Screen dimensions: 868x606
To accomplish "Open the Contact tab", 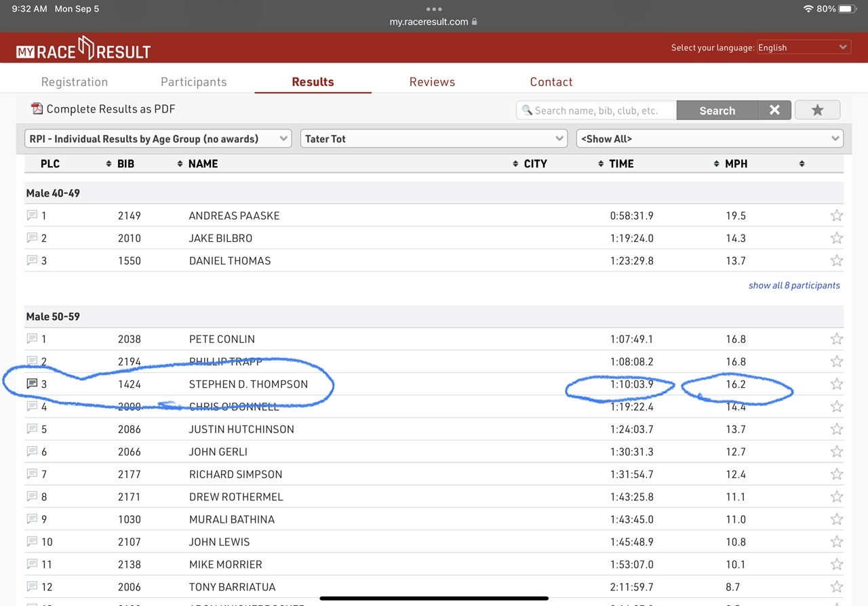I will pyautogui.click(x=551, y=81).
